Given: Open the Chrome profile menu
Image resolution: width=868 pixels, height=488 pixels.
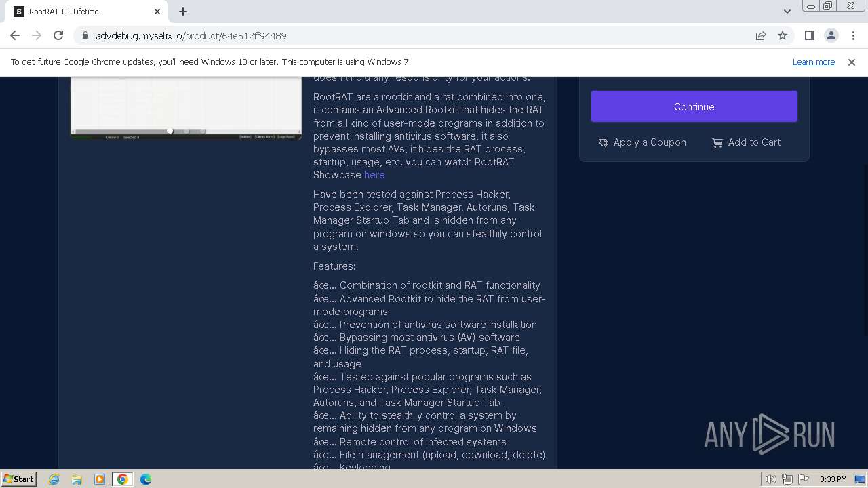Looking at the screenshot, I should point(831,35).
